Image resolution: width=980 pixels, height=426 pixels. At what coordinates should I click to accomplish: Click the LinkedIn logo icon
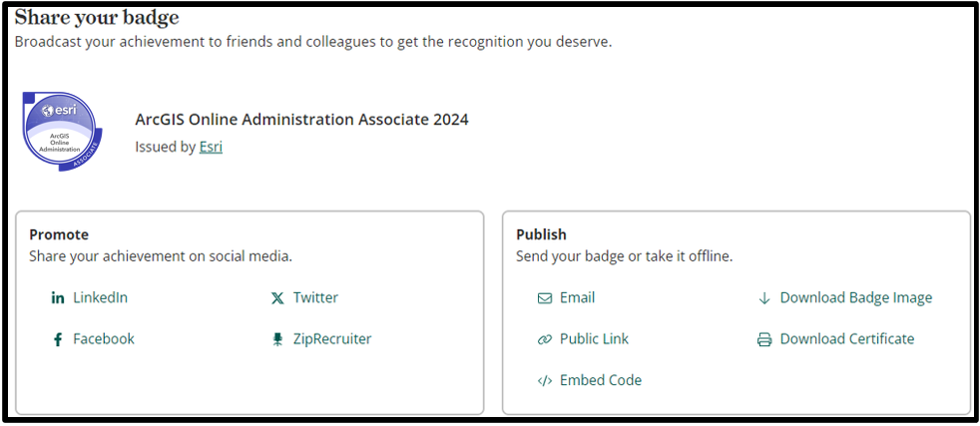point(58,298)
